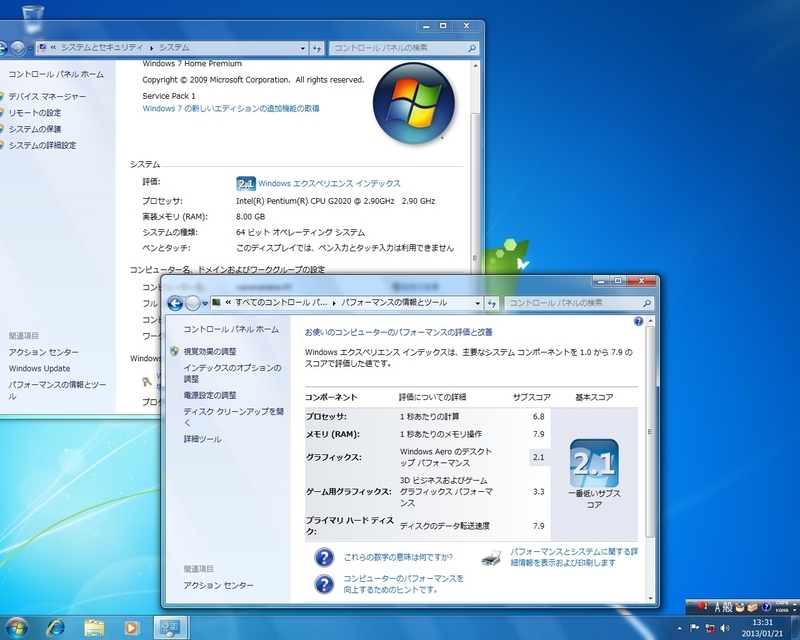Open the Start menu orb
The height and width of the screenshot is (640, 800).
(x=16, y=627)
